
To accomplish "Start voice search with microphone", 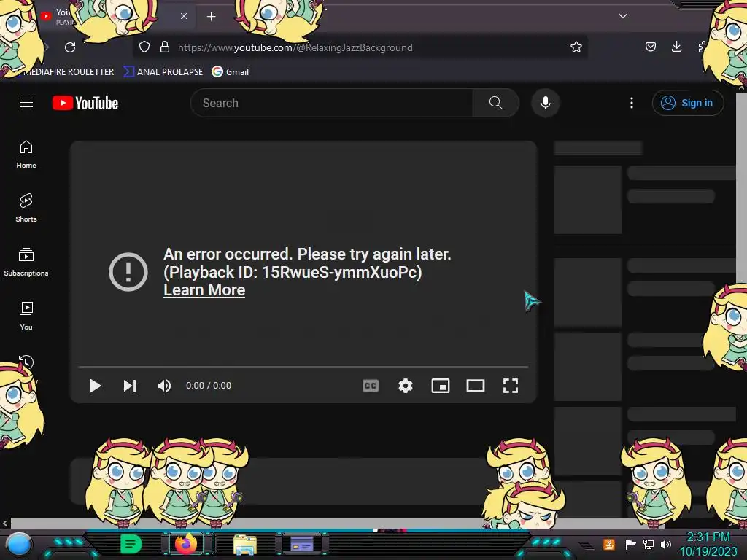I will tap(546, 103).
